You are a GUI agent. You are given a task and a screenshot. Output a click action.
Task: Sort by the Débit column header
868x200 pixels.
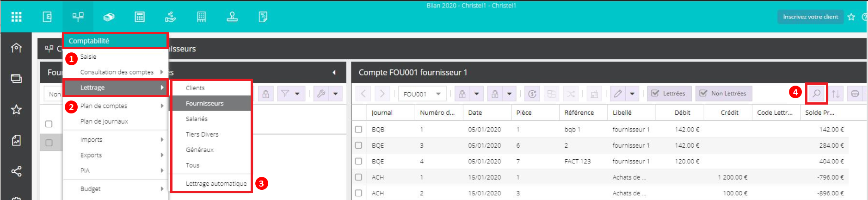pos(683,112)
